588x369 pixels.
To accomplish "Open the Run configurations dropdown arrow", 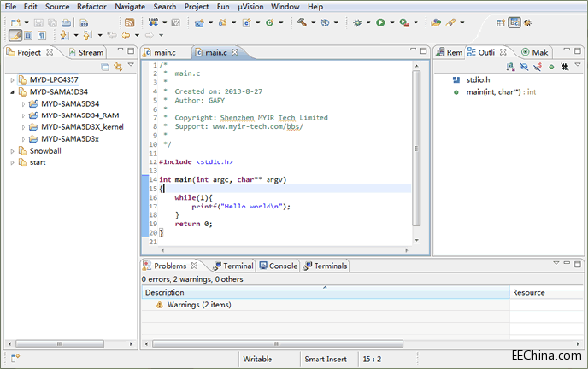I will tap(392, 23).
